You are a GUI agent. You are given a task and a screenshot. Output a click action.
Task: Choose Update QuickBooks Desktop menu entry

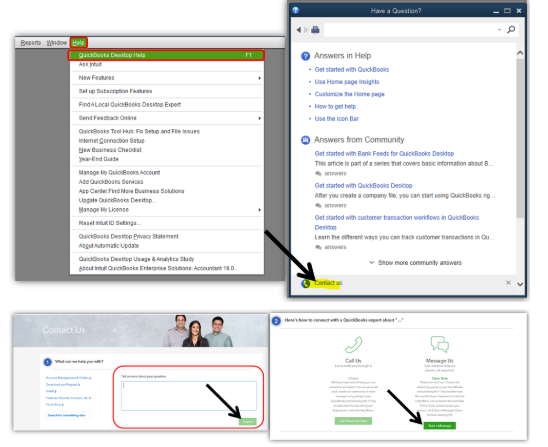click(117, 200)
